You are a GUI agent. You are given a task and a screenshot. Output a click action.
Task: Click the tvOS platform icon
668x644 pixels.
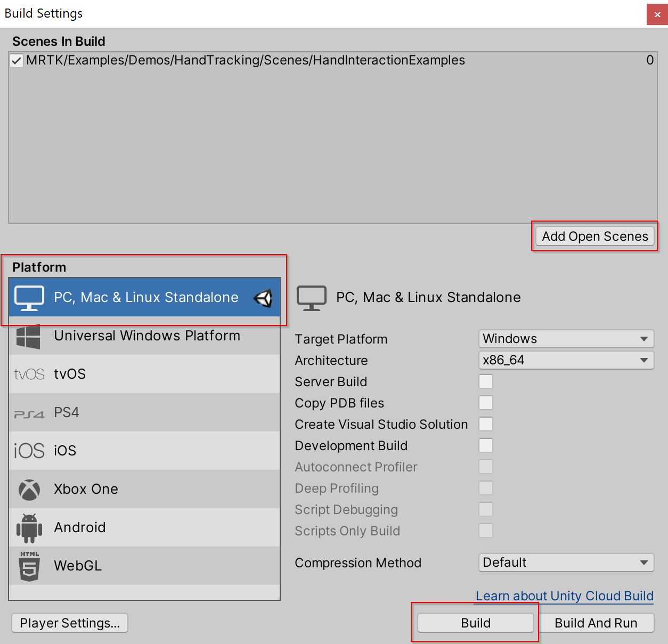point(29,374)
